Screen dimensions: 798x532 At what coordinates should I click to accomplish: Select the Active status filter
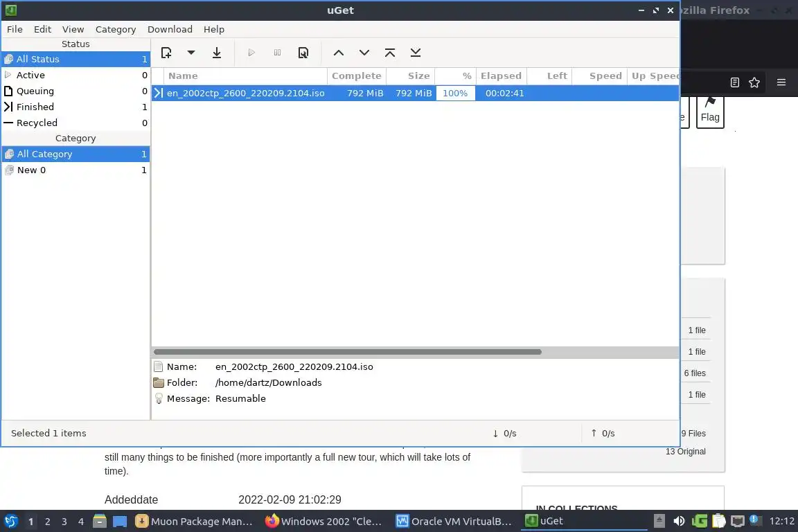pos(76,75)
